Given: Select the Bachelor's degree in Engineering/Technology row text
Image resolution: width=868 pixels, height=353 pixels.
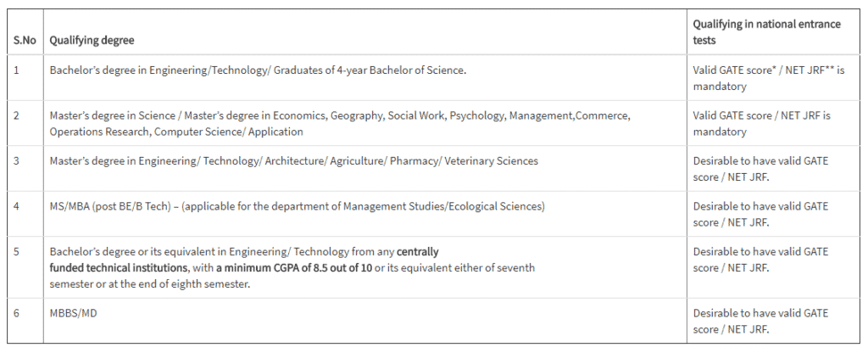Looking at the screenshot, I should [x=258, y=71].
